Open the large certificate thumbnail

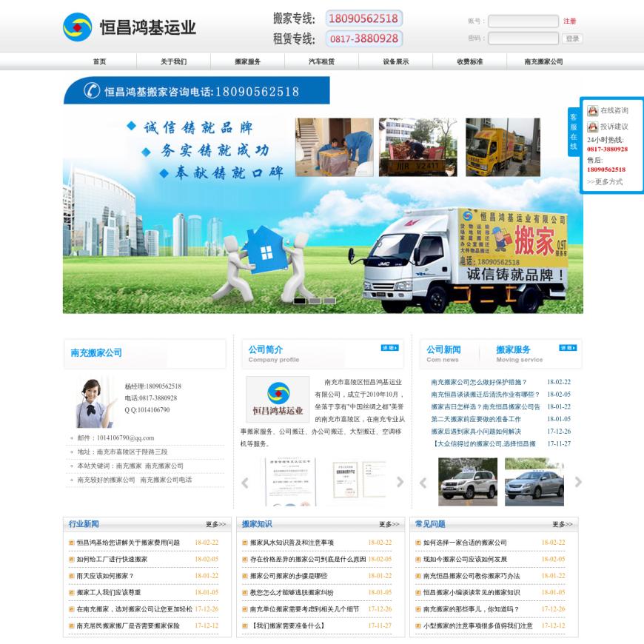coord(290,482)
